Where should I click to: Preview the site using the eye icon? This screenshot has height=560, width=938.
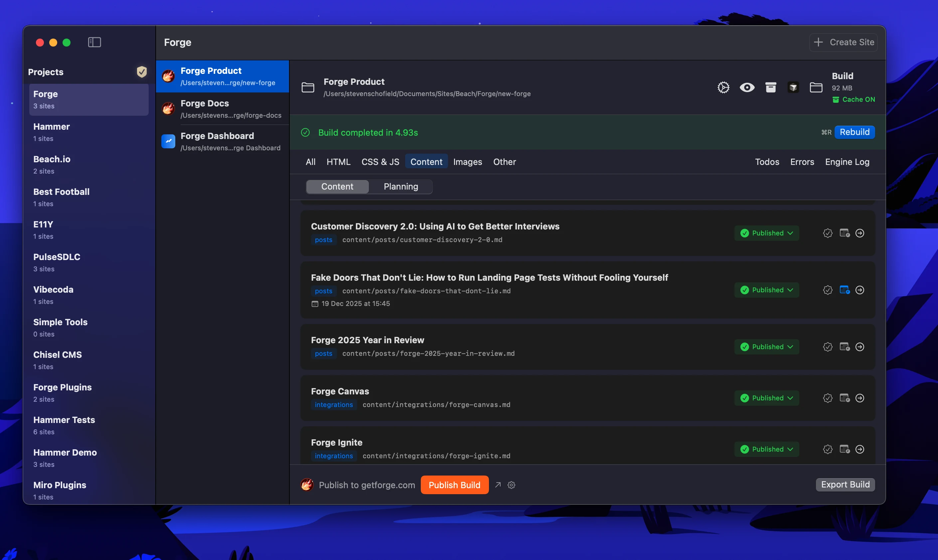(x=747, y=87)
